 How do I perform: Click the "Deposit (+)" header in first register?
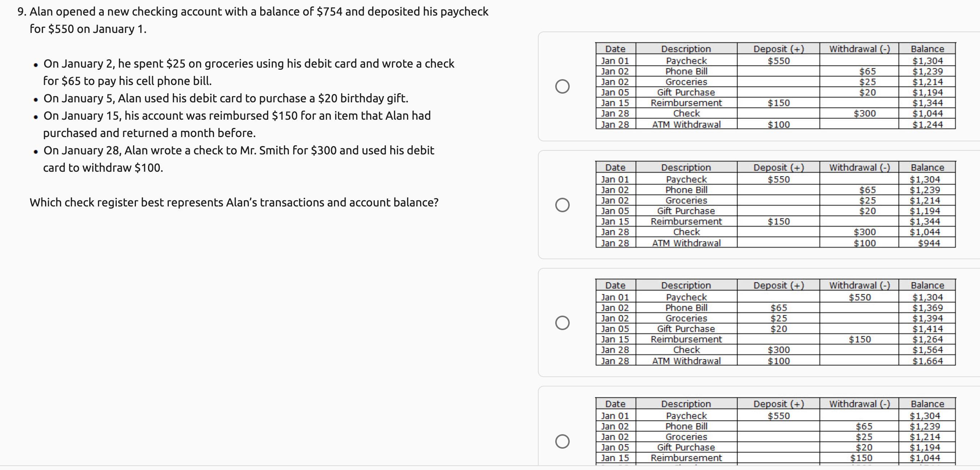[x=778, y=49]
